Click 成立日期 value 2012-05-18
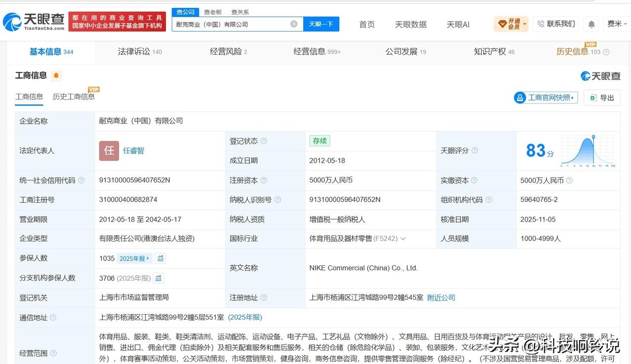 click(327, 161)
